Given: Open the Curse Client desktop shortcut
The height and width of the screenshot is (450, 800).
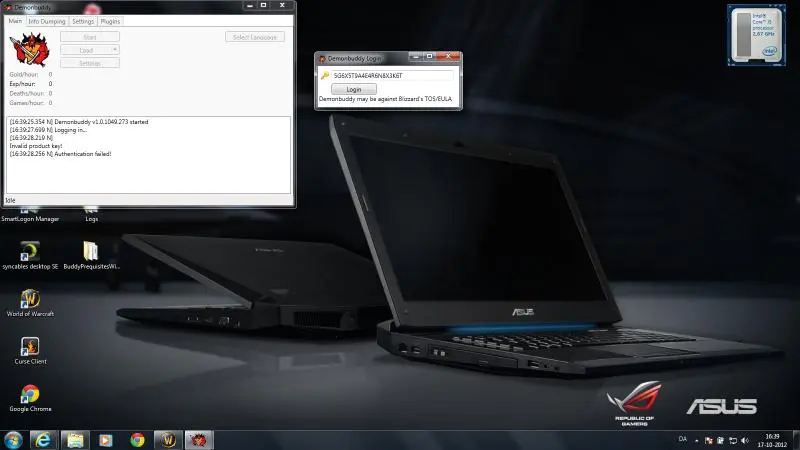Looking at the screenshot, I should click(30, 351).
